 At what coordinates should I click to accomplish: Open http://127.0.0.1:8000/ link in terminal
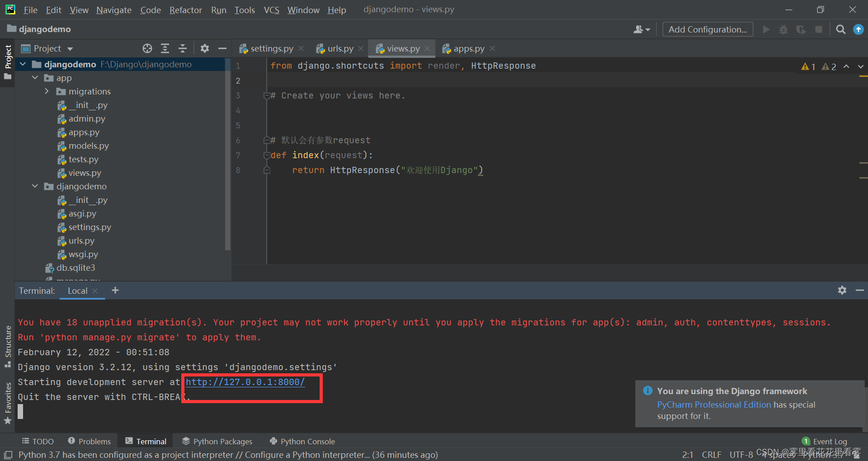click(245, 382)
